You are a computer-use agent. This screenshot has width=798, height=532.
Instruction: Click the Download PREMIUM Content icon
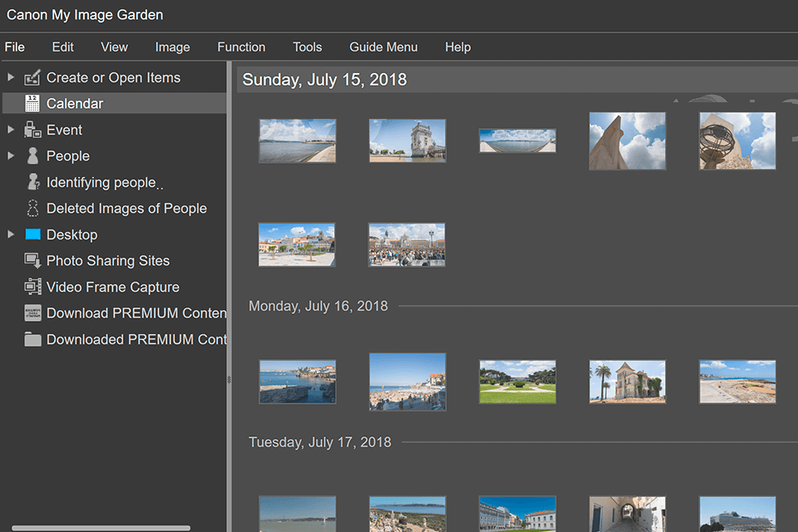[x=34, y=313]
